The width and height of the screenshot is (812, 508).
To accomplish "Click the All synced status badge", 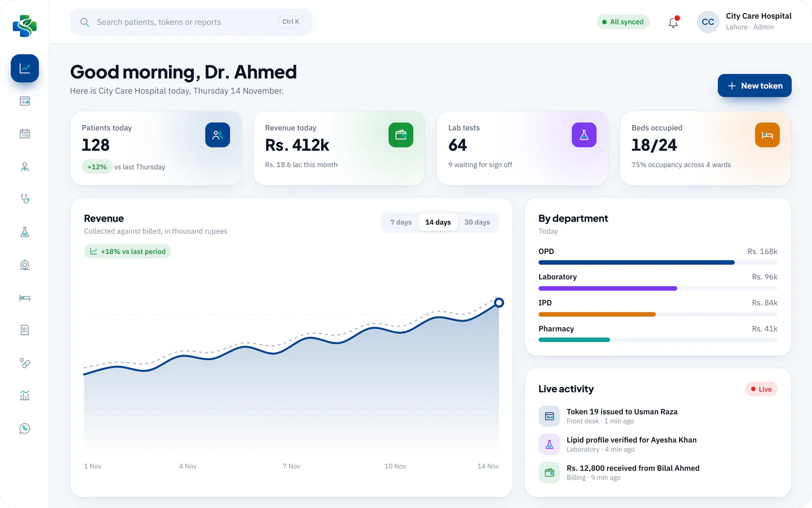I will tap(623, 22).
